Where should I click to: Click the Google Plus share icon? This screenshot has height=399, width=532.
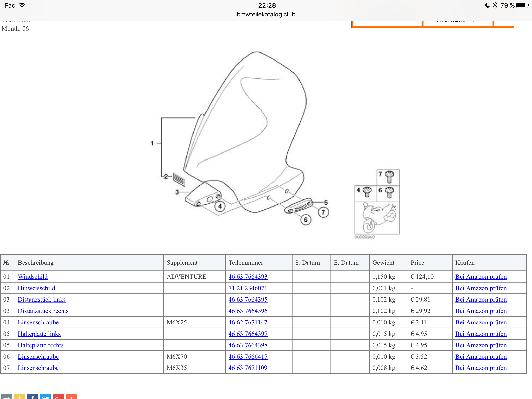(58, 397)
